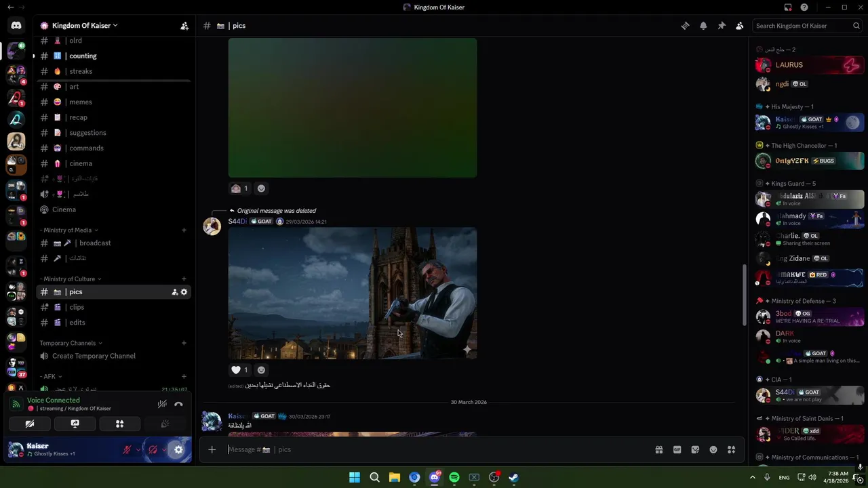The height and width of the screenshot is (488, 868).
Task: Turn on camera in voice panel
Action: [30, 424]
